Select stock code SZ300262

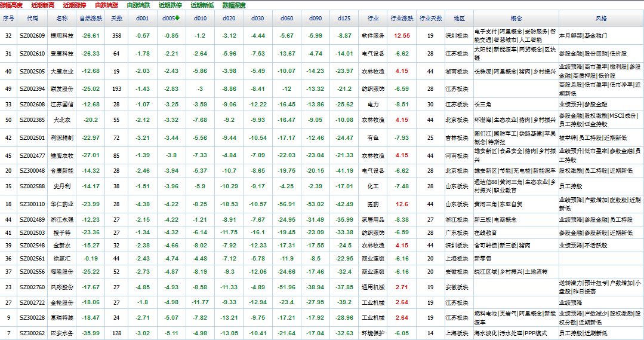pyautogui.click(x=32, y=333)
